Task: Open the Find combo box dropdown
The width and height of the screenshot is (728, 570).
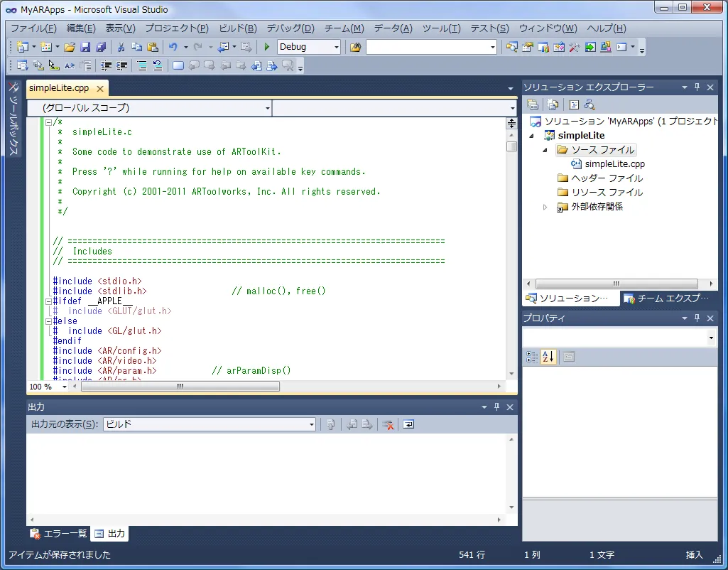Action: pyautogui.click(x=493, y=47)
